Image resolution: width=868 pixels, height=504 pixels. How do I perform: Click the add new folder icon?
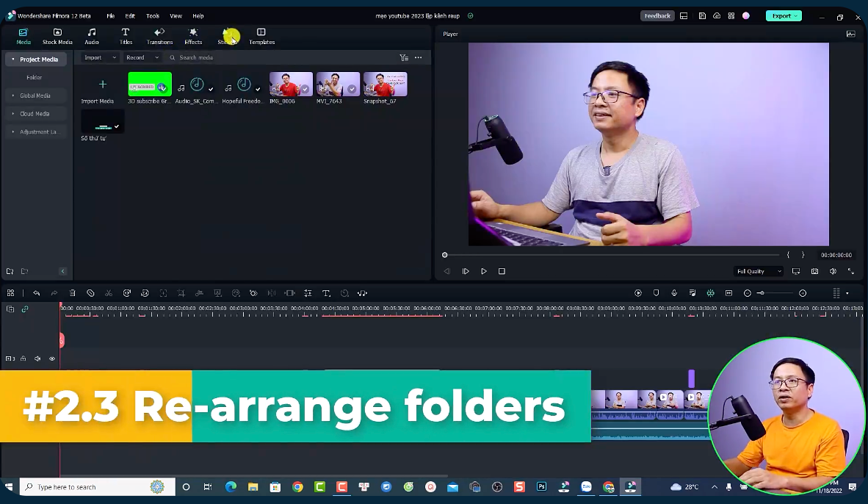tap(10, 271)
